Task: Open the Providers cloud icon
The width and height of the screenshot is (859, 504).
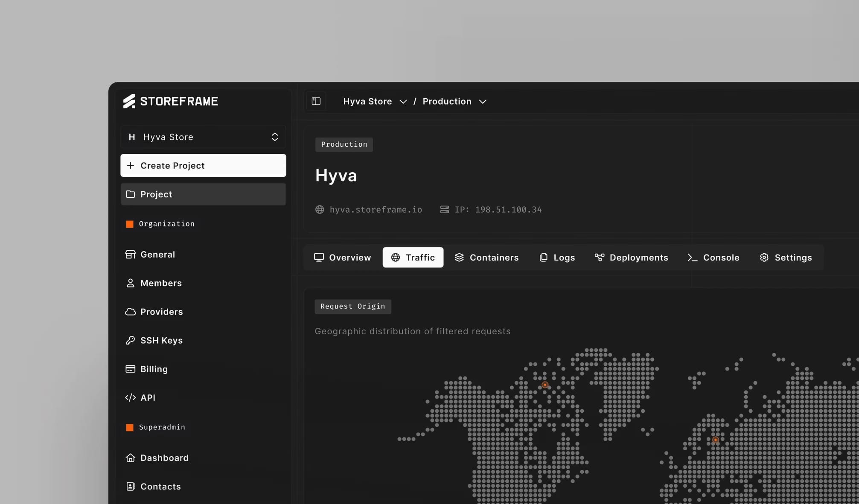Action: pyautogui.click(x=130, y=312)
